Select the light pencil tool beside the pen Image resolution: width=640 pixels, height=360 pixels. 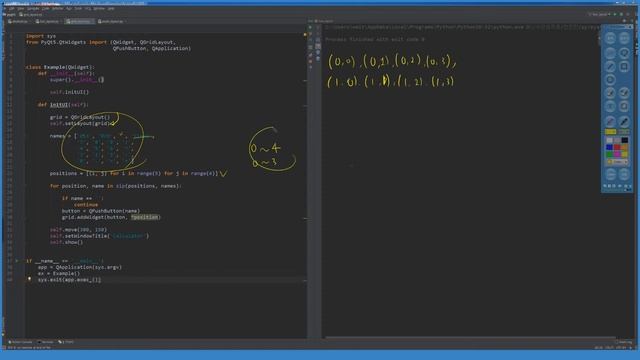[x=610, y=121]
